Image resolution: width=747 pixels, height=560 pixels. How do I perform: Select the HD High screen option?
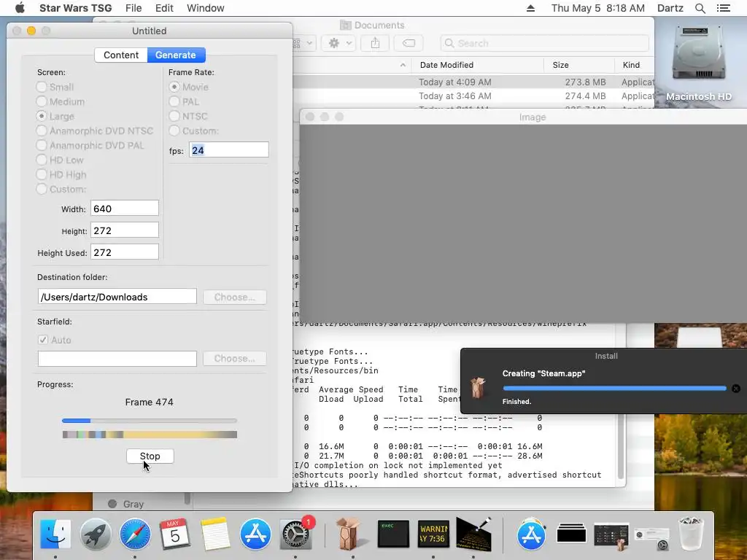click(42, 175)
